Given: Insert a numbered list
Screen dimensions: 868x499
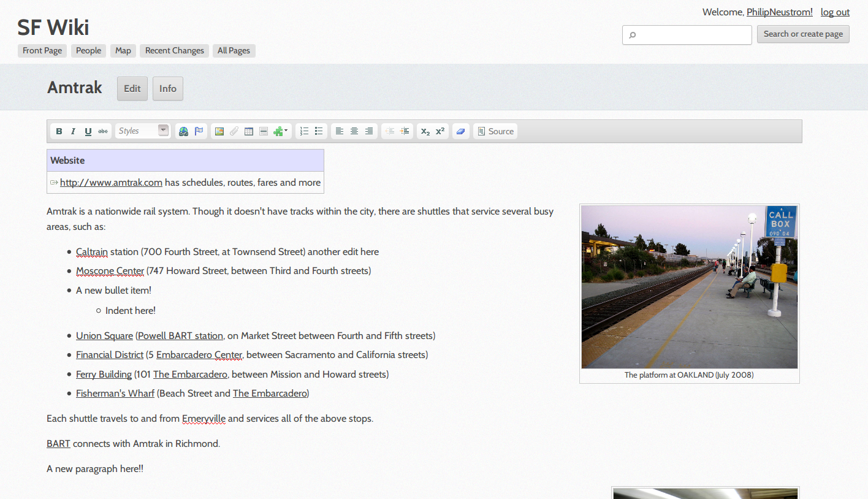Looking at the screenshot, I should click(304, 131).
